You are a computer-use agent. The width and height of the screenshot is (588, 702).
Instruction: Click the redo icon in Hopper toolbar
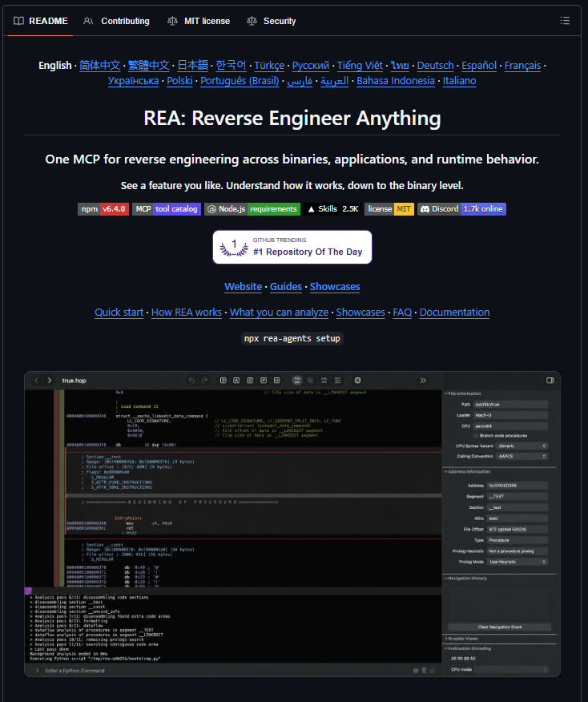[204, 381]
